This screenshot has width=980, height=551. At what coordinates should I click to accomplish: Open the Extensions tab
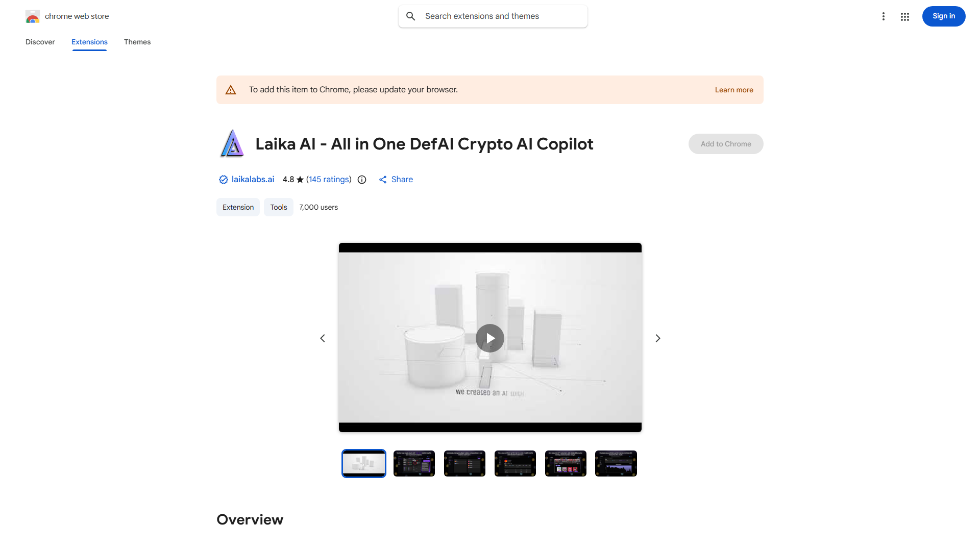(89, 42)
